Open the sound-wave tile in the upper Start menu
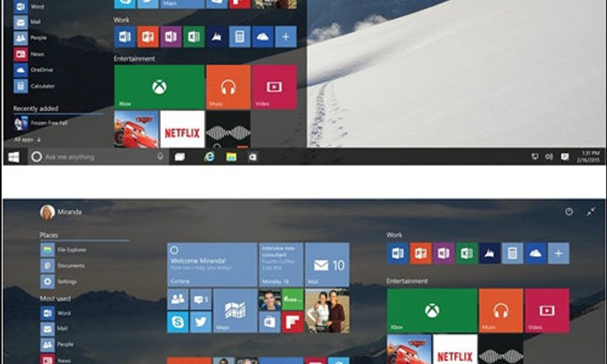The image size is (607, 364). pyautogui.click(x=228, y=129)
